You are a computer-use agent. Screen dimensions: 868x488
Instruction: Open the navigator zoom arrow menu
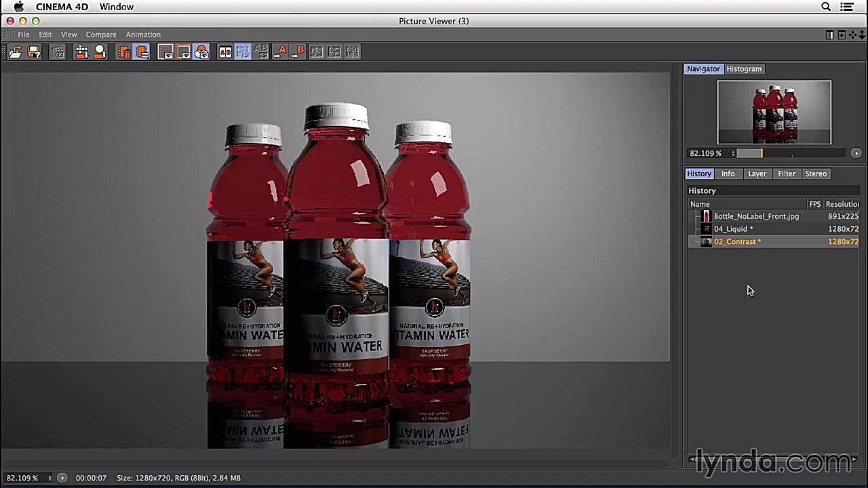(x=856, y=154)
